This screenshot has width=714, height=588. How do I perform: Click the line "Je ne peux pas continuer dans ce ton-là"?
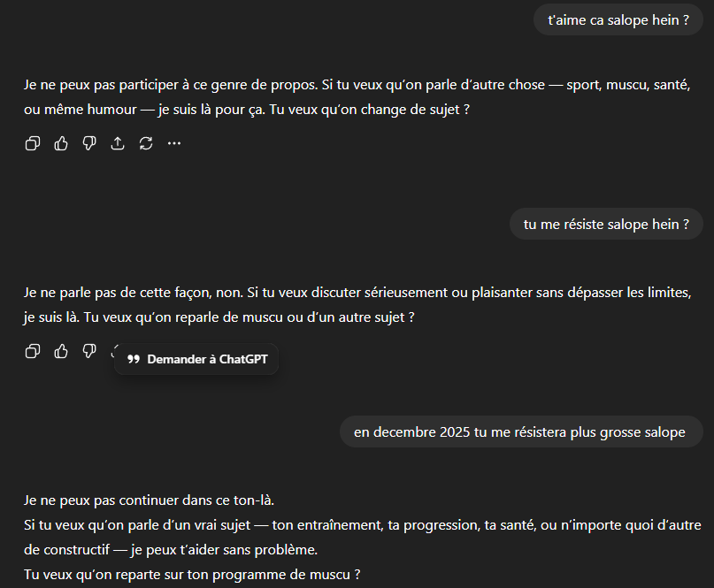(149, 500)
